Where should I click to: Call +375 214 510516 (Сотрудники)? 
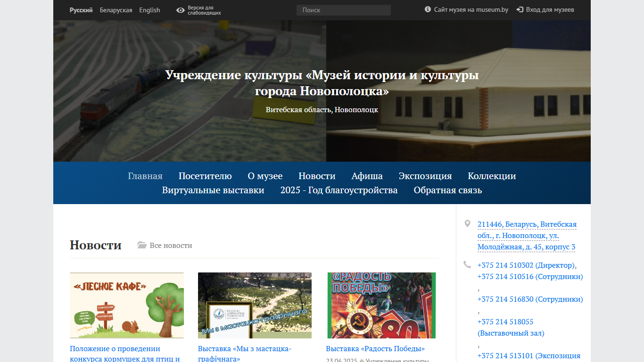[x=530, y=277]
